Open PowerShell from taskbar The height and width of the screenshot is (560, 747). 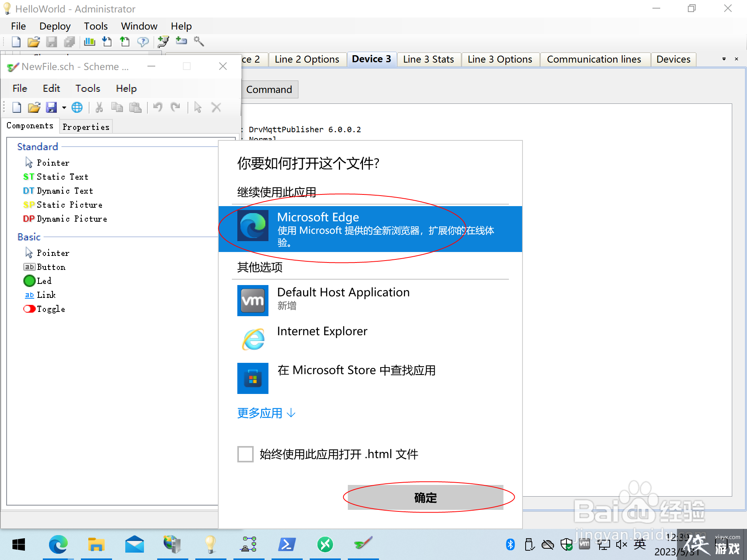287,544
